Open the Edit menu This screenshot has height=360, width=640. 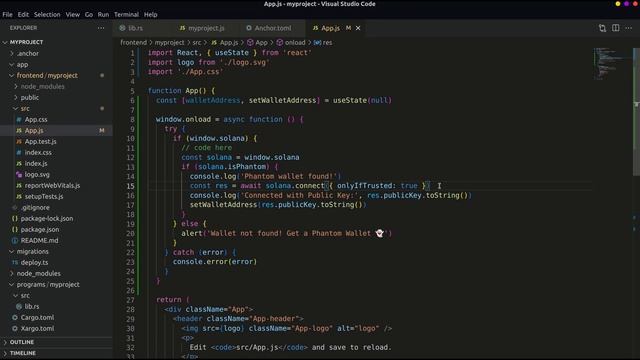23,14
